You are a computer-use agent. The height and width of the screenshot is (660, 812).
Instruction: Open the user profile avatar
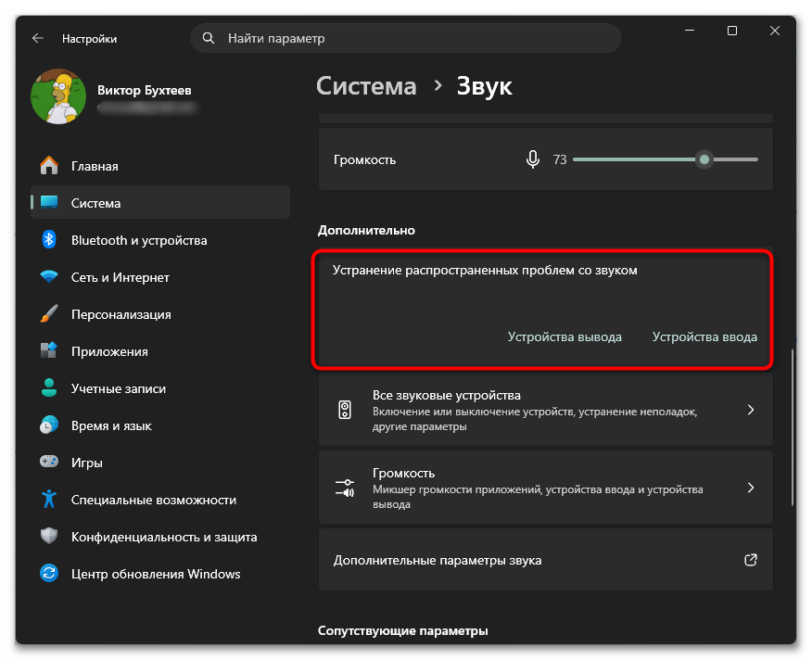pyautogui.click(x=58, y=97)
